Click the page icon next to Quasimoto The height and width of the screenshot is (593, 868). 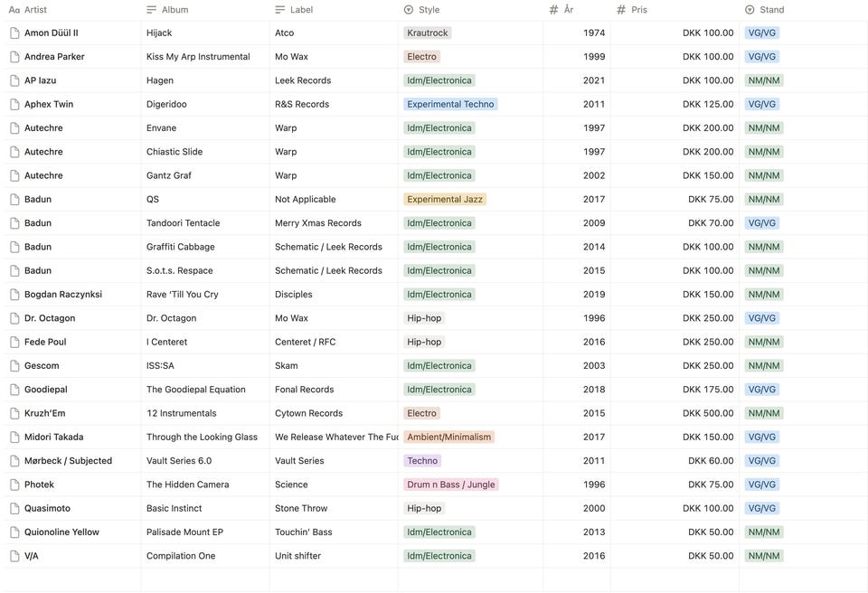tap(14, 509)
